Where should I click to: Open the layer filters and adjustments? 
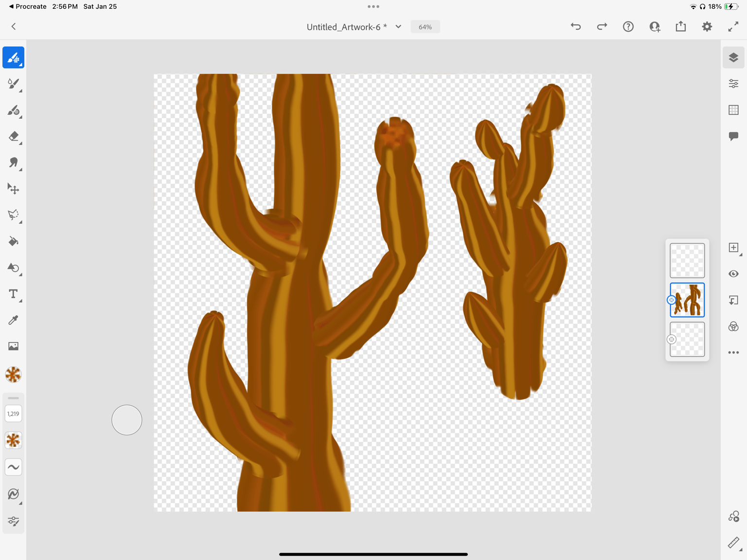pos(733,326)
